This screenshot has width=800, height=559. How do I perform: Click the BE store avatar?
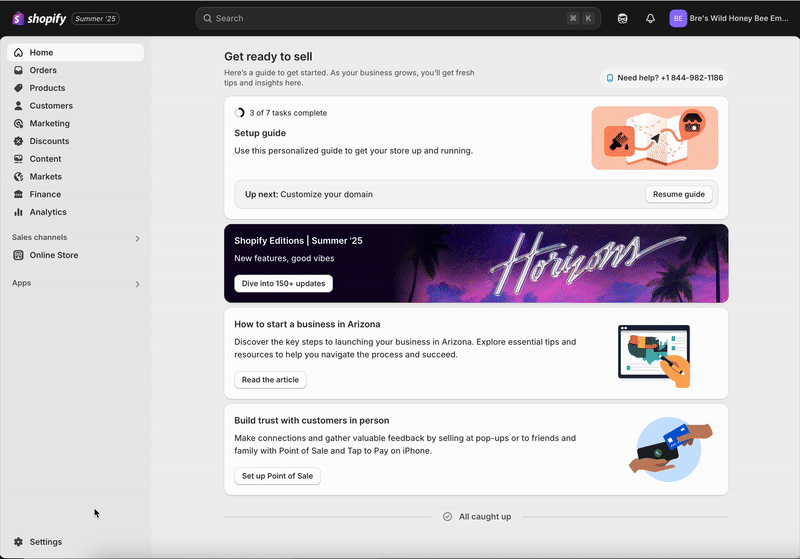(x=678, y=18)
